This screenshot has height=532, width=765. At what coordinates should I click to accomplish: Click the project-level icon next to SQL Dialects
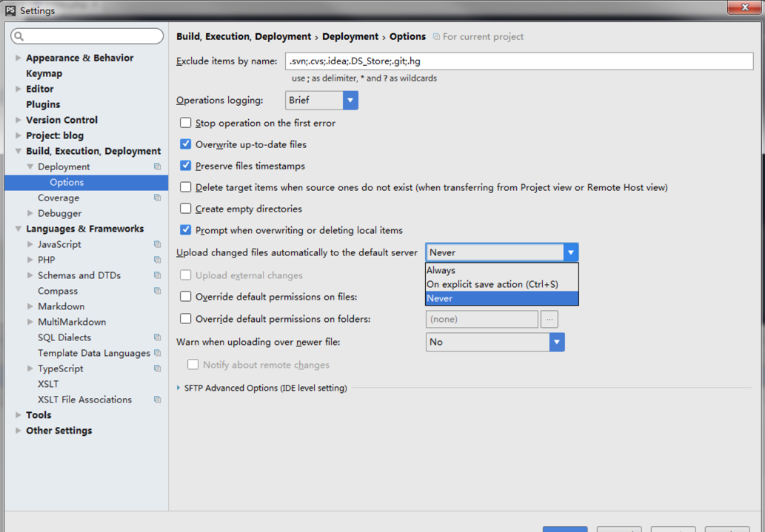158,337
